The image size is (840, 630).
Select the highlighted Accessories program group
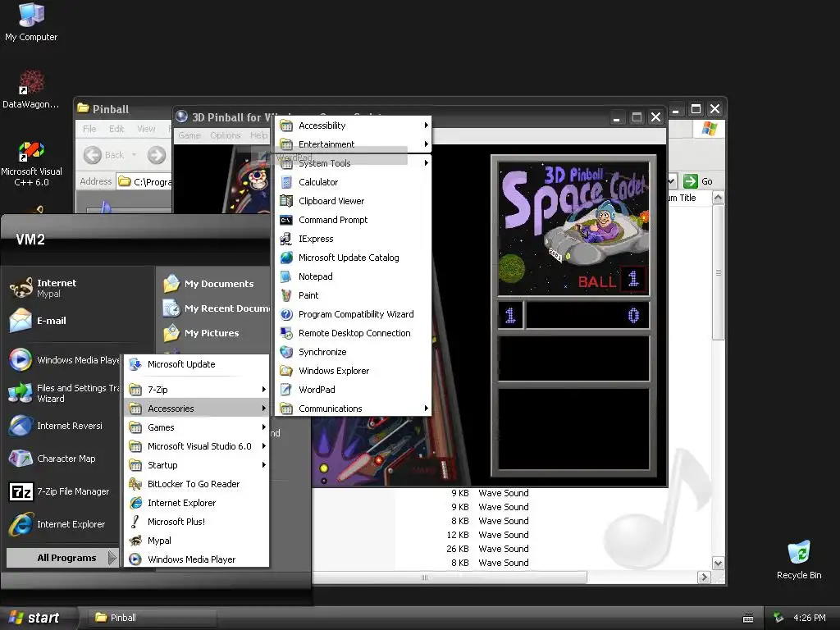197,409
